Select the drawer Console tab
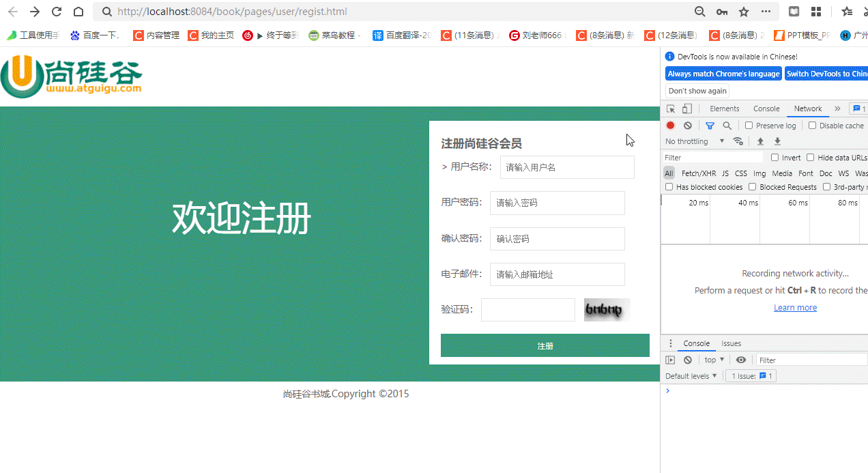The width and height of the screenshot is (868, 473). [x=697, y=343]
